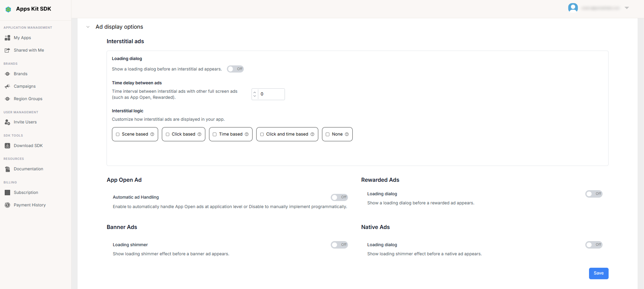The image size is (644, 289).
Task: Click the Invite Users person icon
Action: tap(7, 122)
